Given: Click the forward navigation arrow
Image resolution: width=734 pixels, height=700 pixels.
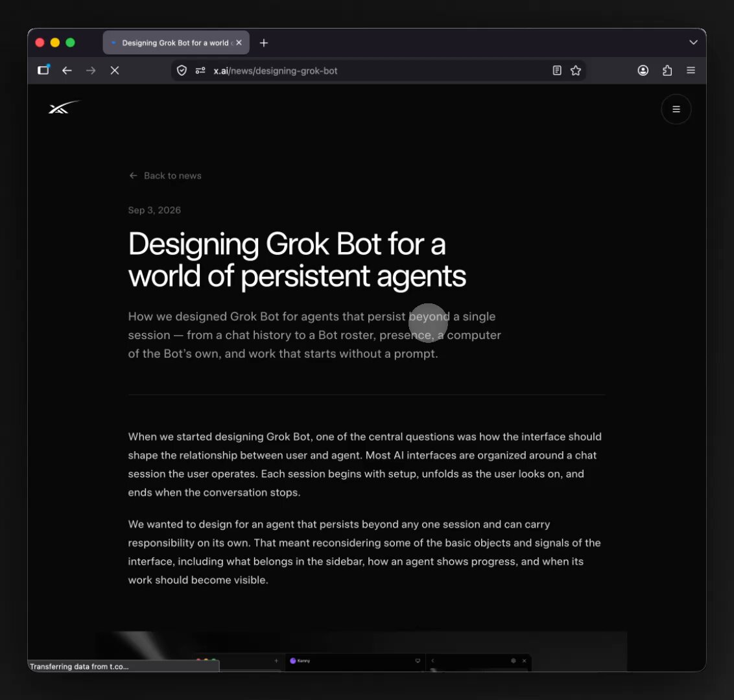Looking at the screenshot, I should tap(91, 70).
